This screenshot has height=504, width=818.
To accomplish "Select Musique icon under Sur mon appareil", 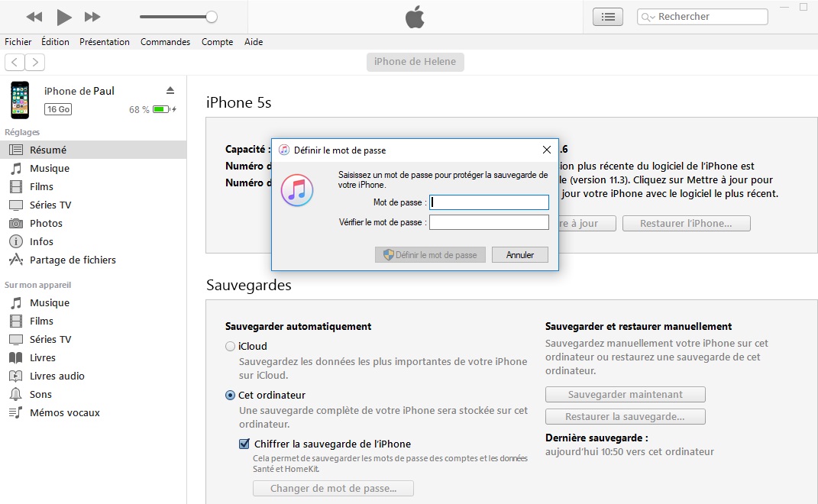I will 16,302.
